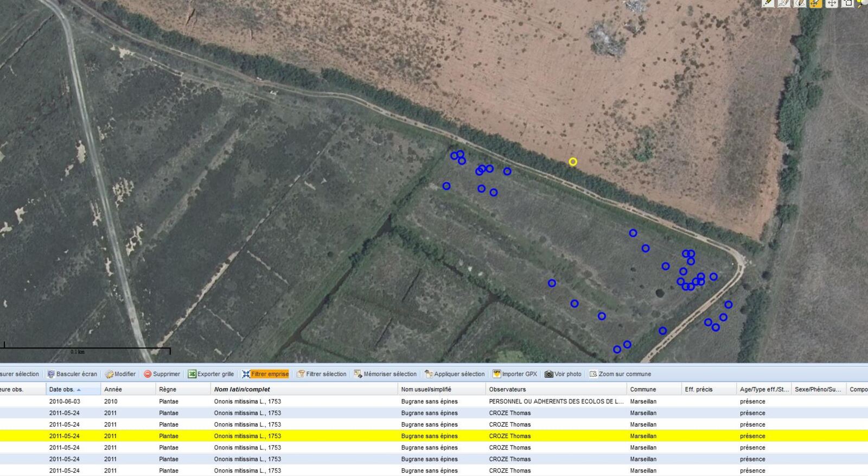Click the Basculer écran icon
The image size is (868, 476).
[51, 374]
